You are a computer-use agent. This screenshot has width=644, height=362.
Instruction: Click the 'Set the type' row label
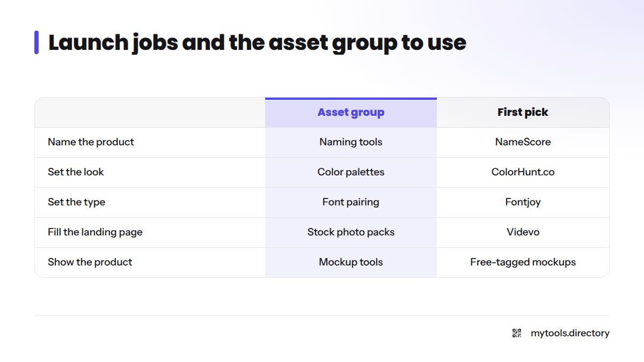[76, 202]
